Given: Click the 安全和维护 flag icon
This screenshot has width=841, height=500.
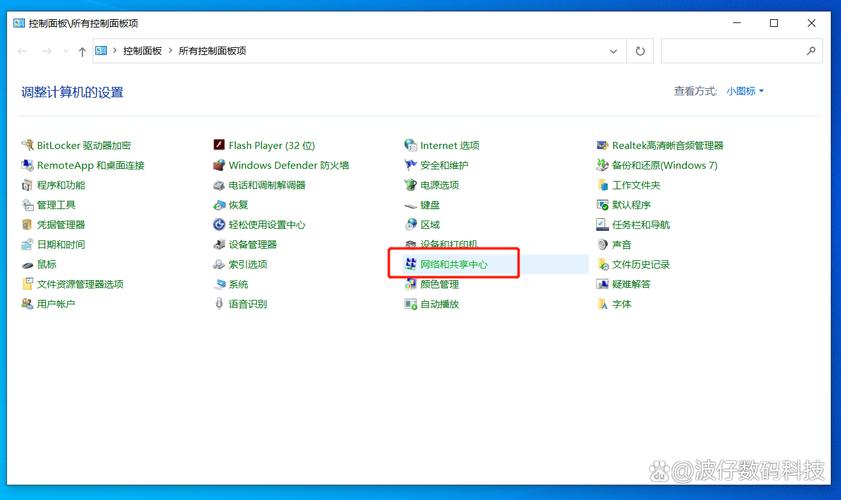Looking at the screenshot, I should coord(410,165).
